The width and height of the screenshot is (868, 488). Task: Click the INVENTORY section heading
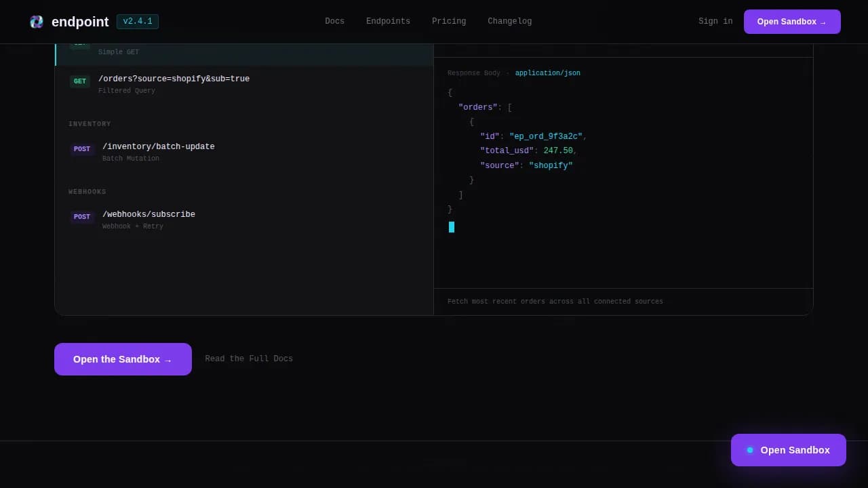click(90, 124)
